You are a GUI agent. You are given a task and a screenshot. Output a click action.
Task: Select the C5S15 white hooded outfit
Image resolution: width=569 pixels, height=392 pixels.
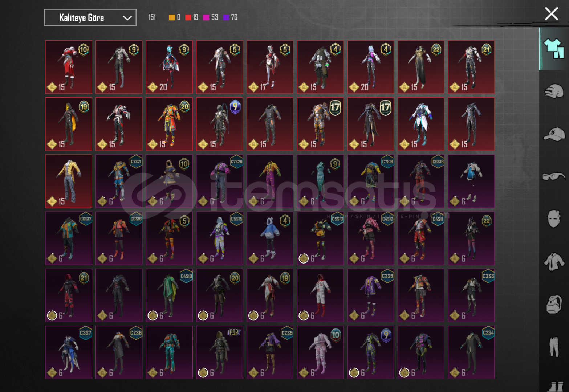tap(220, 238)
